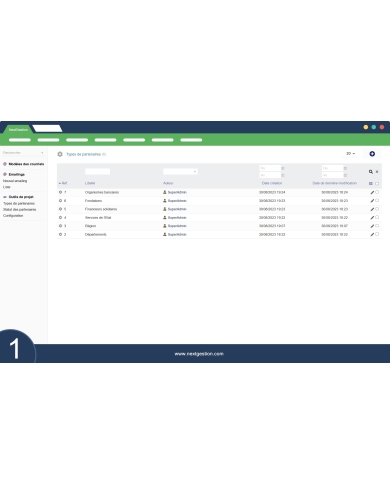
Task: Open record icon for Ref 7
Action: coord(60,192)
